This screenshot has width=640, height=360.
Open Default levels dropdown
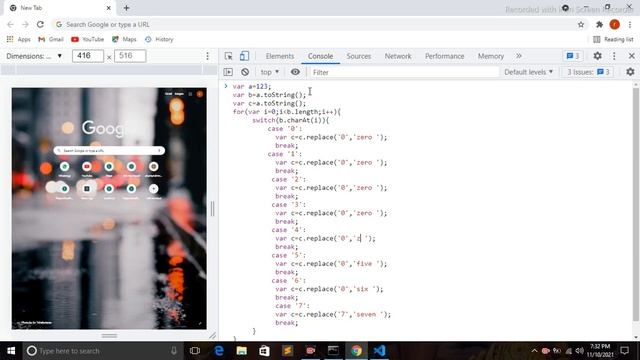click(x=529, y=72)
